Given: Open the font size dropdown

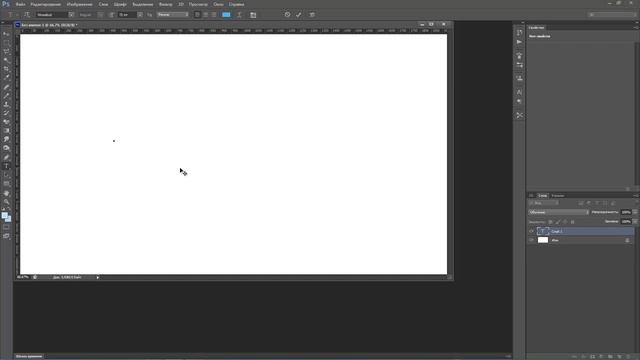Looking at the screenshot, I should coord(140,15).
